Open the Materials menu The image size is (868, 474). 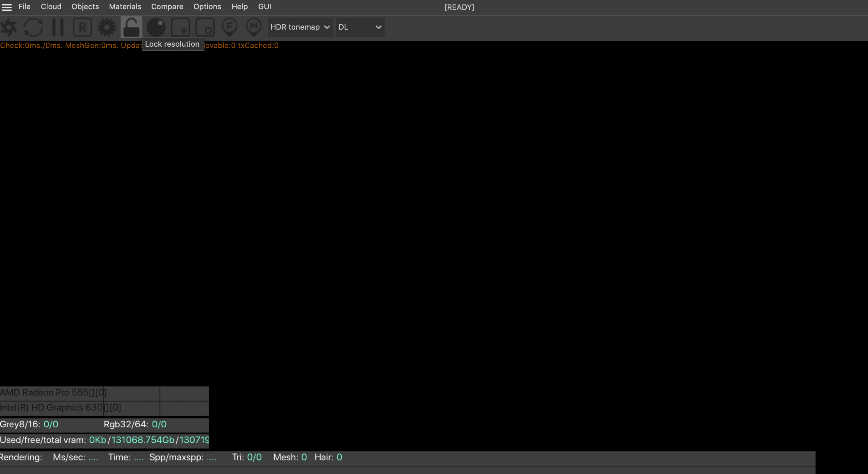click(125, 7)
